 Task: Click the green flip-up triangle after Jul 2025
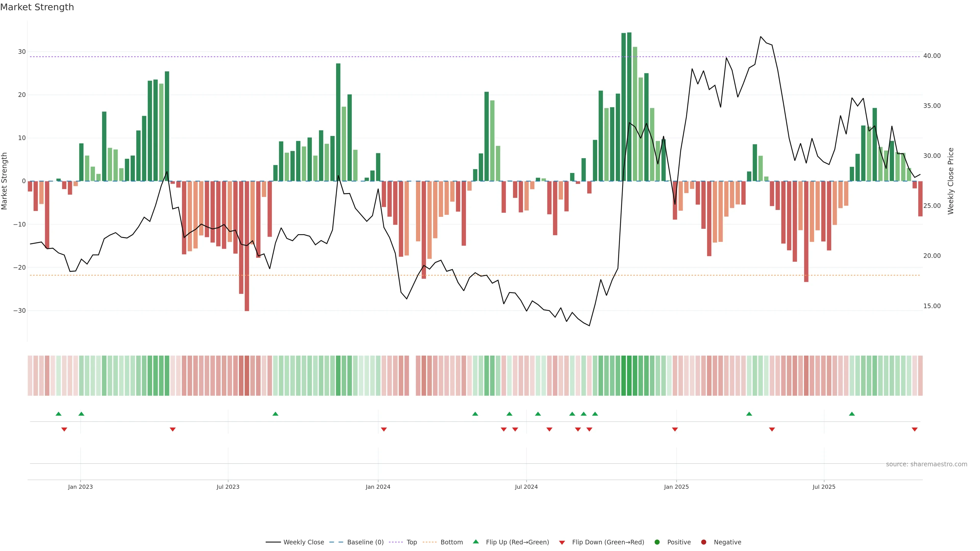pos(852,414)
